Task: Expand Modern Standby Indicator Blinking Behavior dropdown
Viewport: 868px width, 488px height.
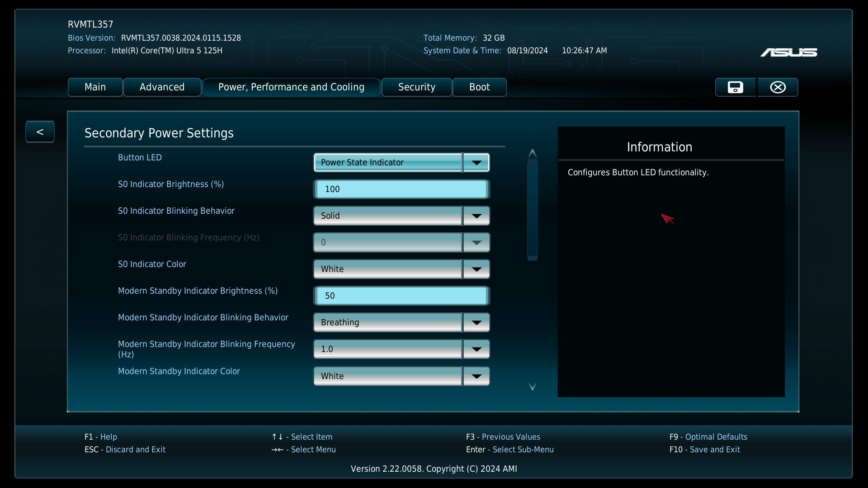Action: coord(476,323)
